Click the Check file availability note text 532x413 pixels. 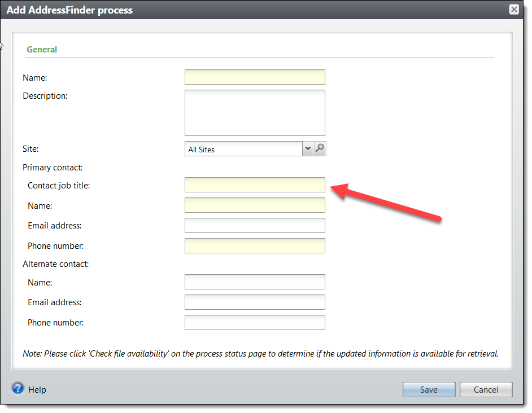[260, 354]
